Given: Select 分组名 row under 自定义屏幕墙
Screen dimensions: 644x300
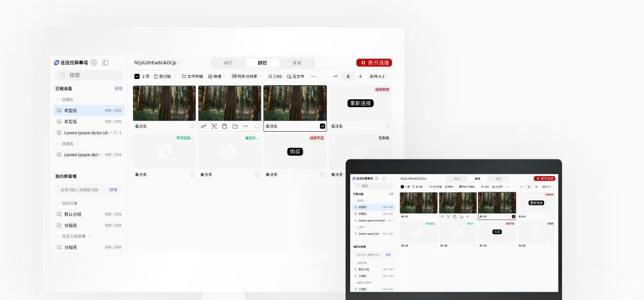Looking at the screenshot, I should click(89, 247).
